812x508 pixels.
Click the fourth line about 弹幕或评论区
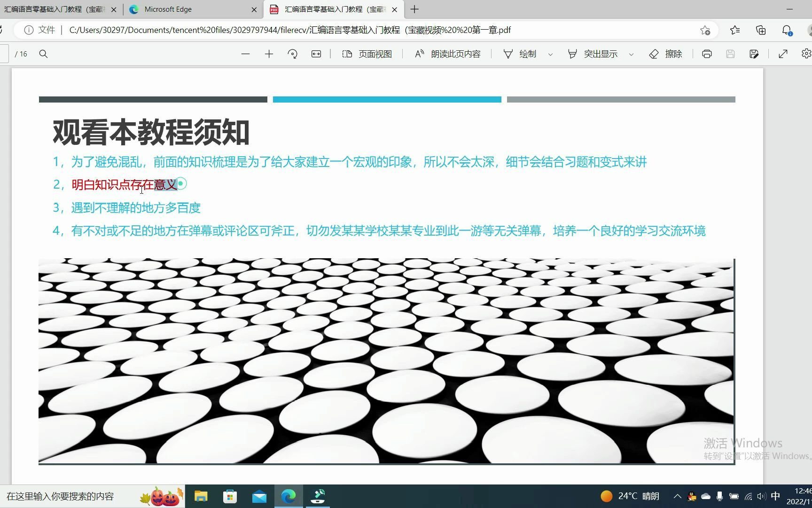(x=379, y=230)
